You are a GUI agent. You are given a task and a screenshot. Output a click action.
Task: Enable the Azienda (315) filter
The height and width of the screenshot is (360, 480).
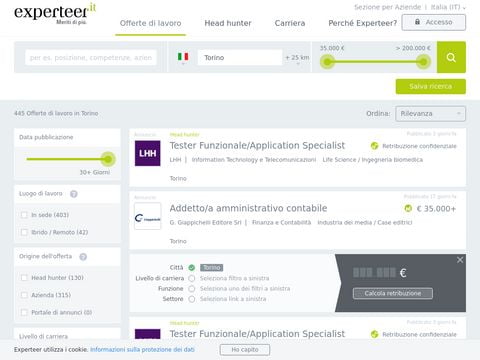24,295
